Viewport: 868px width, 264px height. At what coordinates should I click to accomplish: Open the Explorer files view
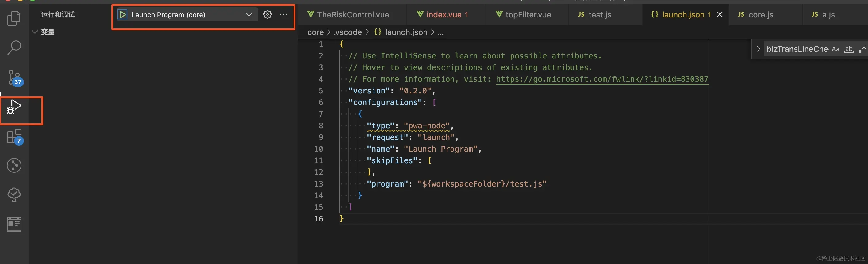14,18
